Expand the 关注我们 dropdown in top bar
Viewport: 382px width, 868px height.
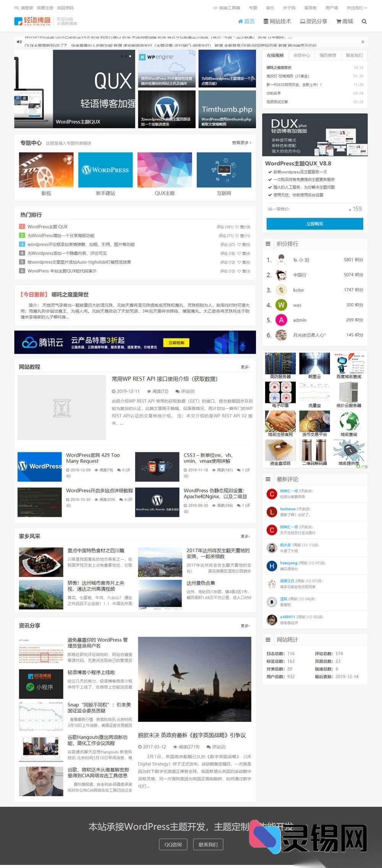(356, 8)
